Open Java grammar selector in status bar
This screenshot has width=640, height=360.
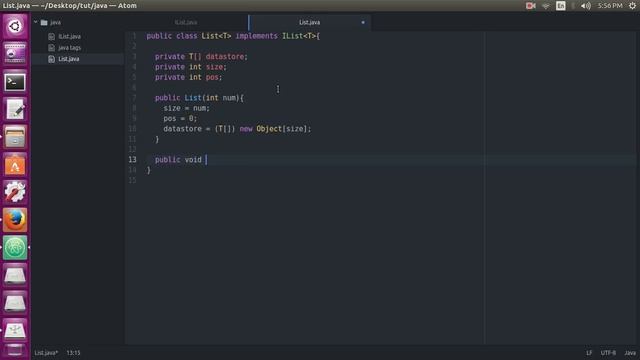[x=630, y=353]
